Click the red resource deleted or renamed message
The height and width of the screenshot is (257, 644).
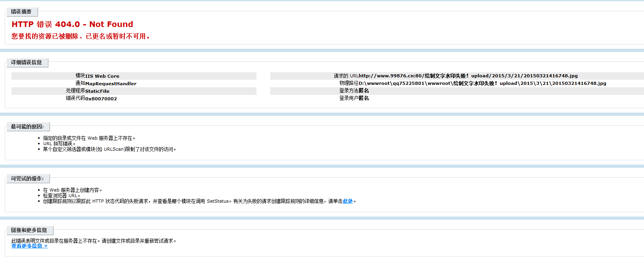point(80,36)
